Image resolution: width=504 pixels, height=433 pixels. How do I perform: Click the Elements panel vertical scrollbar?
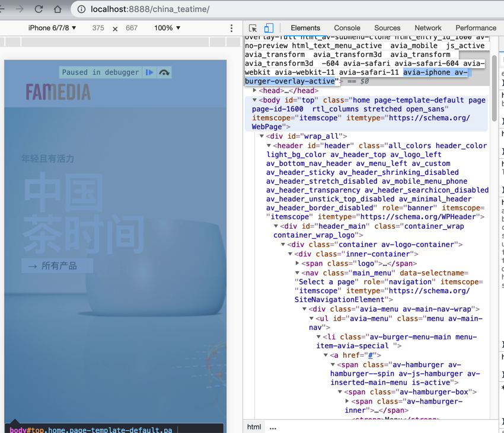point(495,88)
